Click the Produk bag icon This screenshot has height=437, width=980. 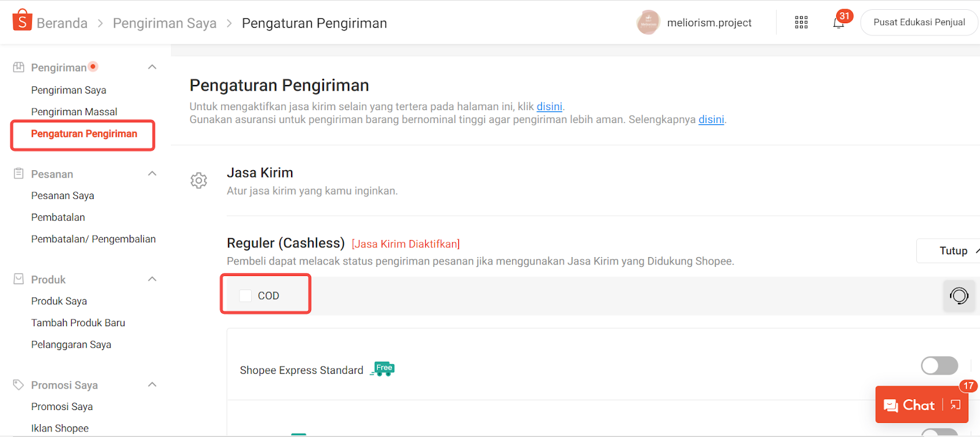tap(19, 279)
